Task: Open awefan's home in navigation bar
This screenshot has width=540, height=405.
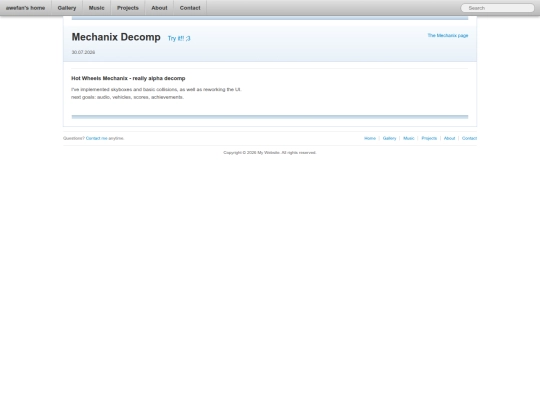Action: click(25, 8)
